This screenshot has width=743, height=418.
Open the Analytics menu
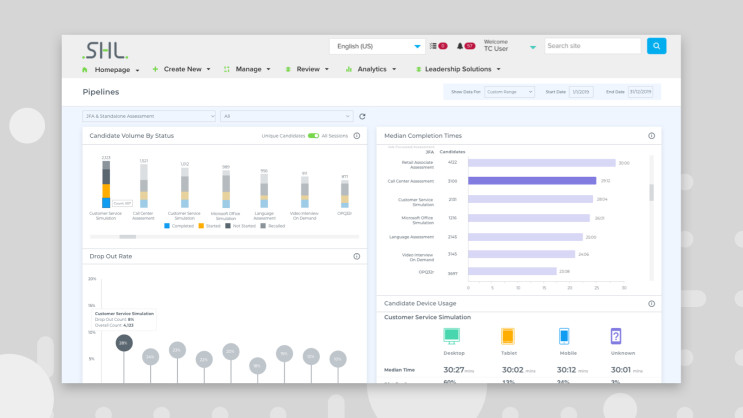click(x=371, y=70)
